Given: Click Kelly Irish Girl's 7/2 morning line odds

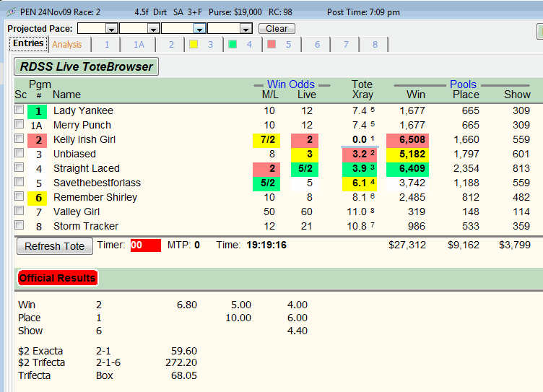Looking at the screenshot, I should pyautogui.click(x=266, y=140).
